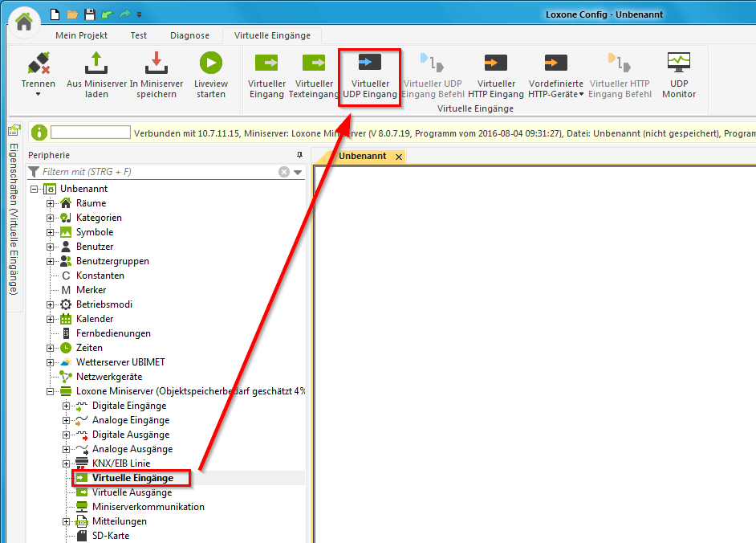
Task: Start the Liveview
Action: (x=210, y=63)
